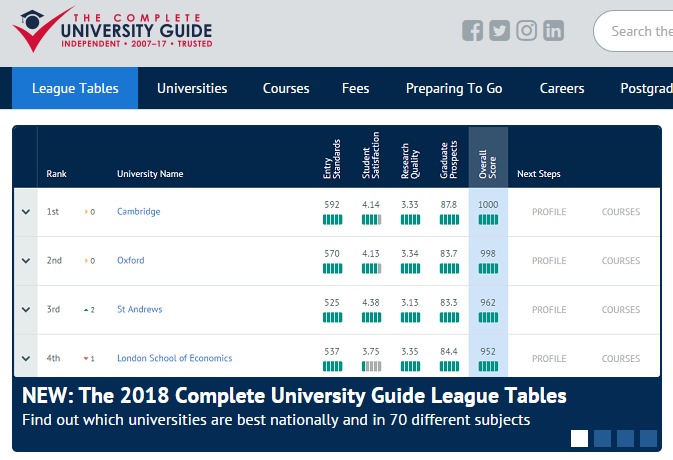Open the LinkedIn social icon
Viewport: 673px width, 460px height.
pyautogui.click(x=553, y=31)
